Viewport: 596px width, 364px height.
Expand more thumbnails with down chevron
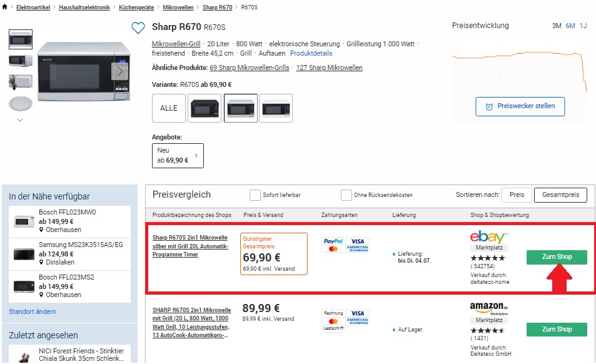(x=20, y=119)
